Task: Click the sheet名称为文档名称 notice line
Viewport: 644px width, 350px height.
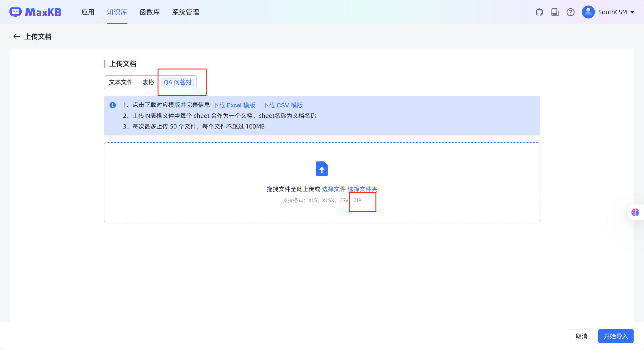Action: [220, 116]
